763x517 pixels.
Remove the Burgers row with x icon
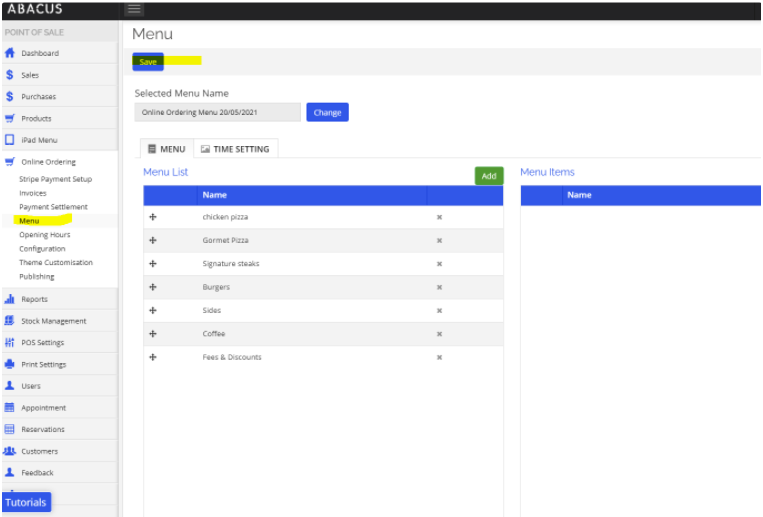pyautogui.click(x=439, y=287)
